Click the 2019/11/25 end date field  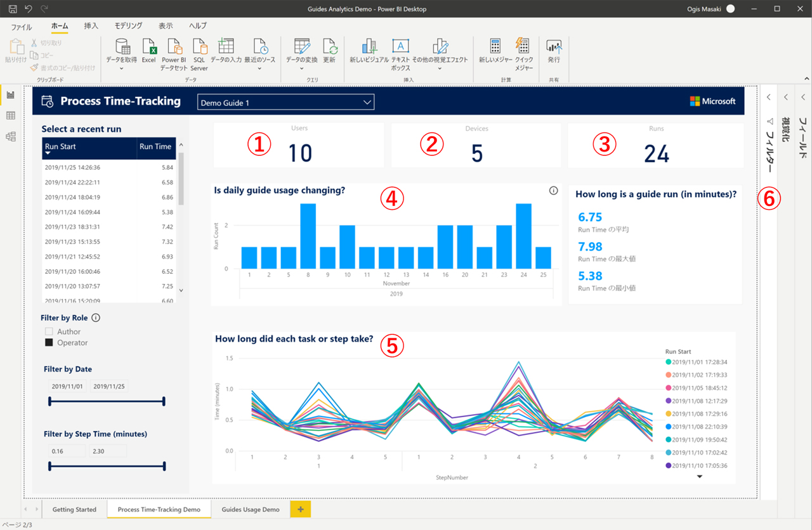pos(108,385)
